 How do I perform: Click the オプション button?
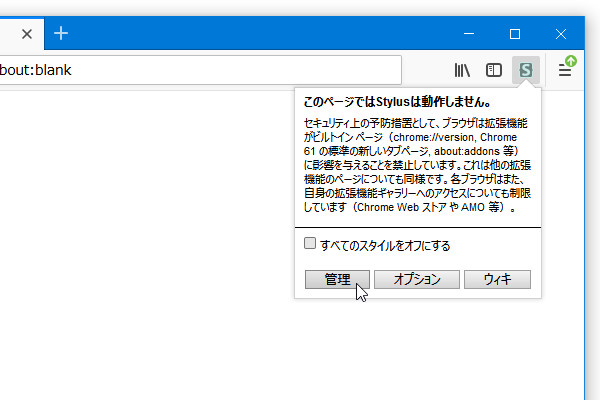point(417,279)
